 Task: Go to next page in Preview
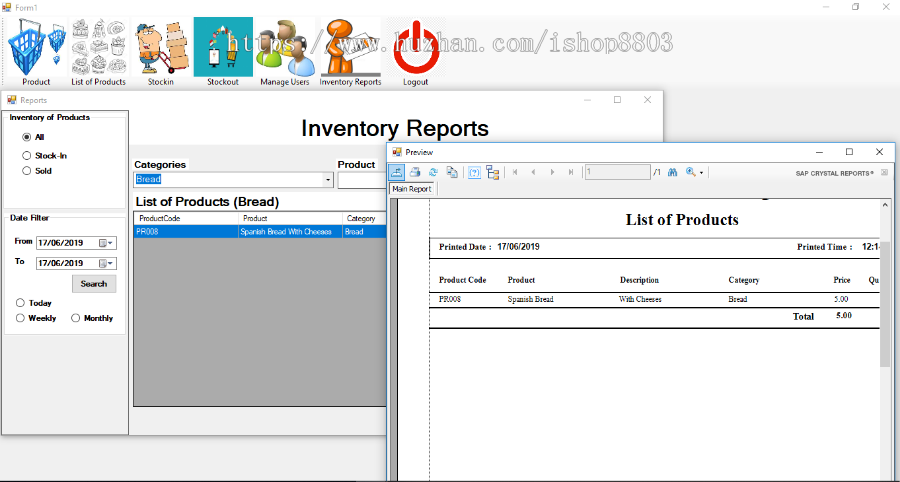[552, 172]
